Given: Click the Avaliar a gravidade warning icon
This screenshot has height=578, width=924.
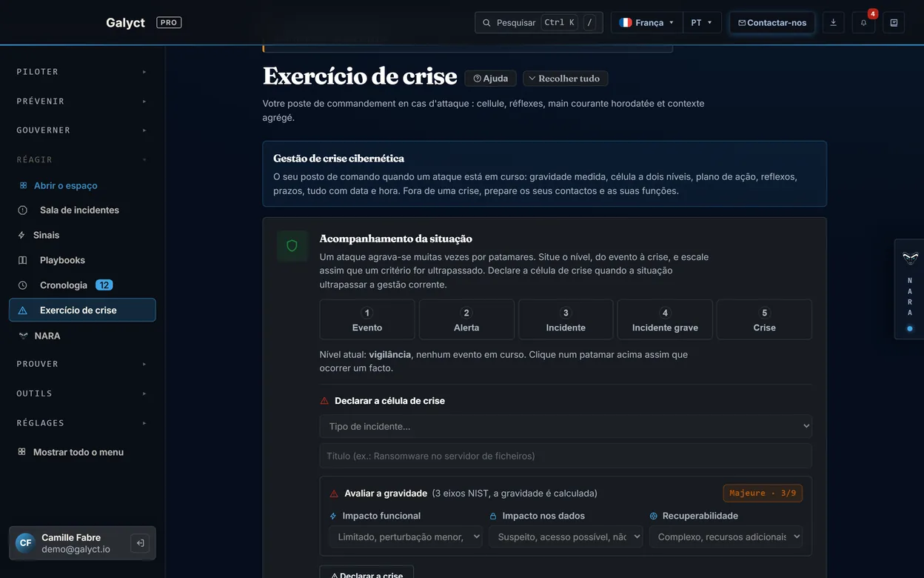Looking at the screenshot, I should point(334,494).
